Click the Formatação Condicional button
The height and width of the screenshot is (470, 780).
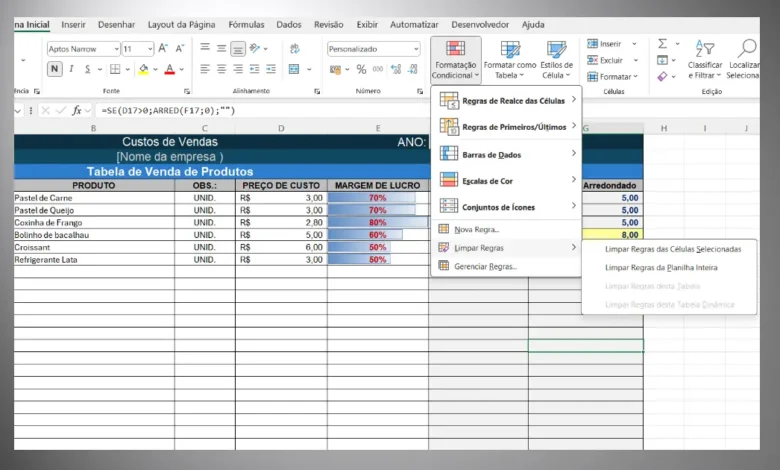tap(455, 60)
